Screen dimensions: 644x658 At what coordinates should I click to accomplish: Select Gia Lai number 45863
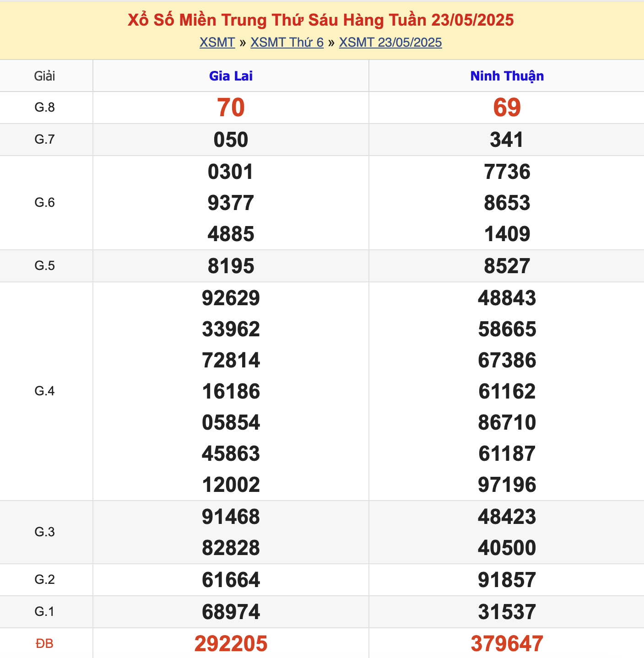(231, 453)
